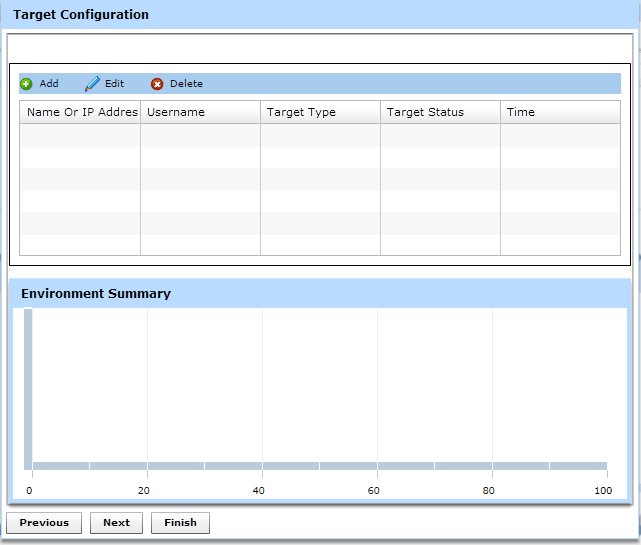Click the Target Configuration title

point(81,15)
